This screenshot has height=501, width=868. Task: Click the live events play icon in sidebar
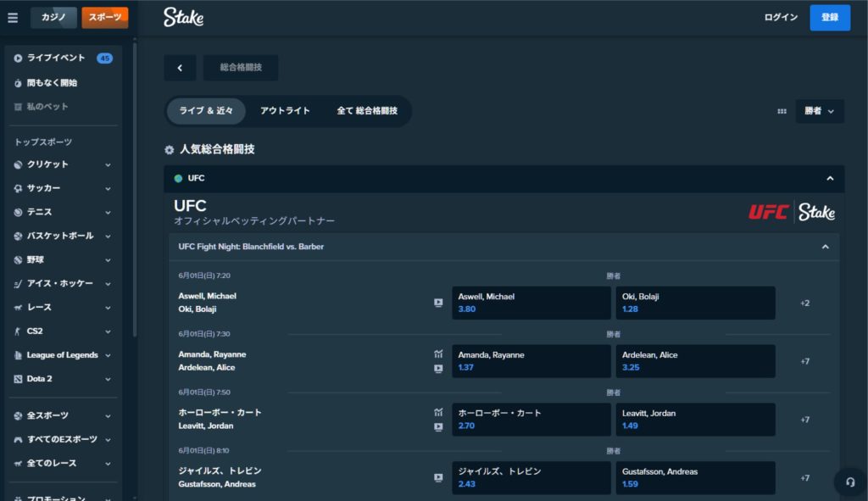[x=18, y=58]
